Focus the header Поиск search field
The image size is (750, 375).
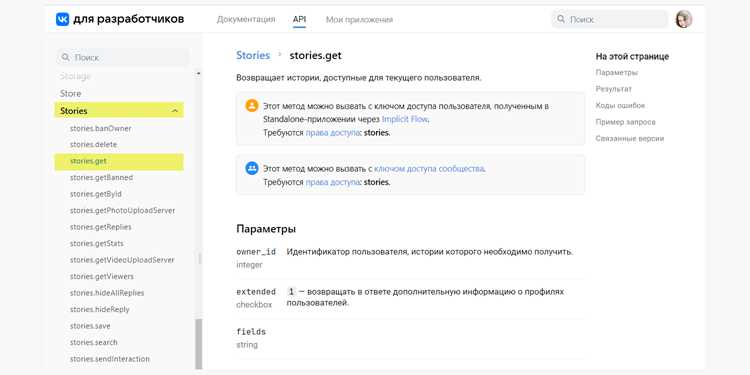pyautogui.click(x=610, y=19)
